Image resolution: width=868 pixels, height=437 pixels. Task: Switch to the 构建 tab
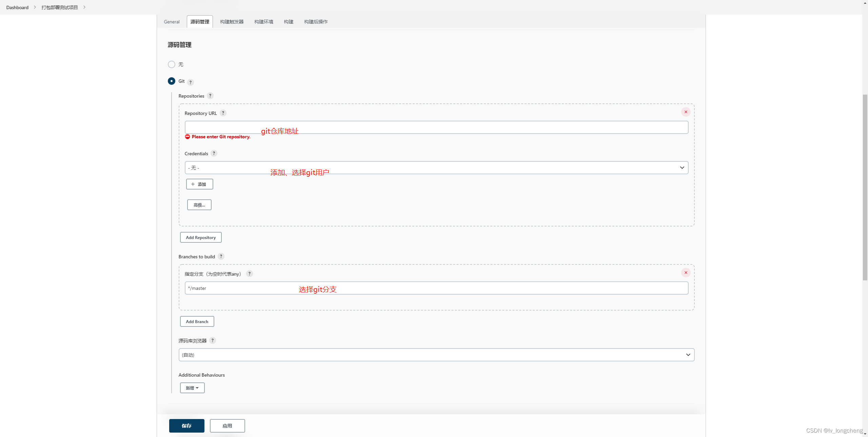[x=289, y=21]
